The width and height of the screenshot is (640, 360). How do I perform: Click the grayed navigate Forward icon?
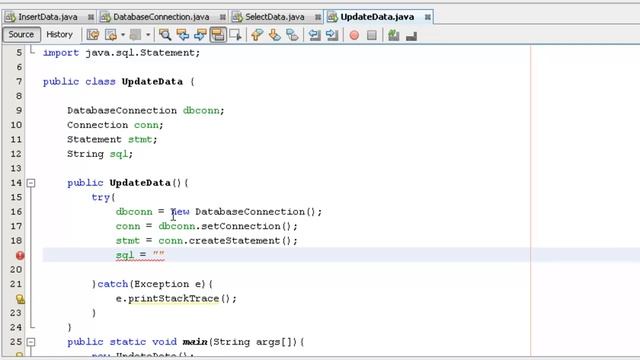[x=135, y=35]
